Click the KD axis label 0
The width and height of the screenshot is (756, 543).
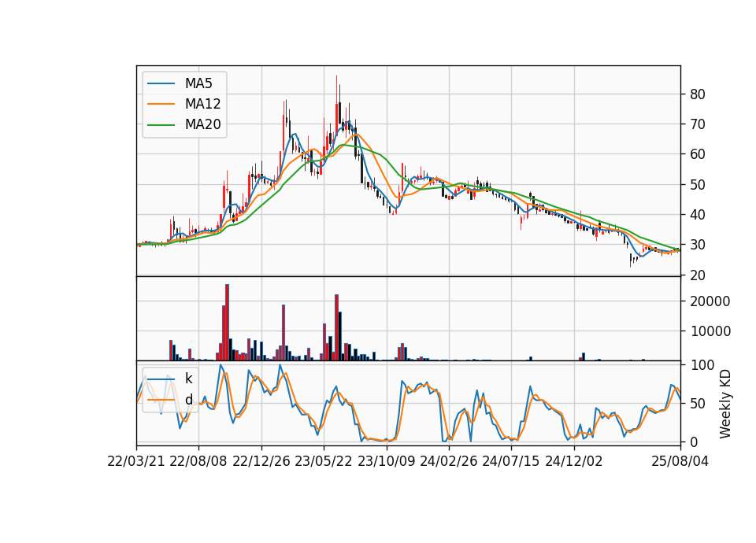coord(694,441)
